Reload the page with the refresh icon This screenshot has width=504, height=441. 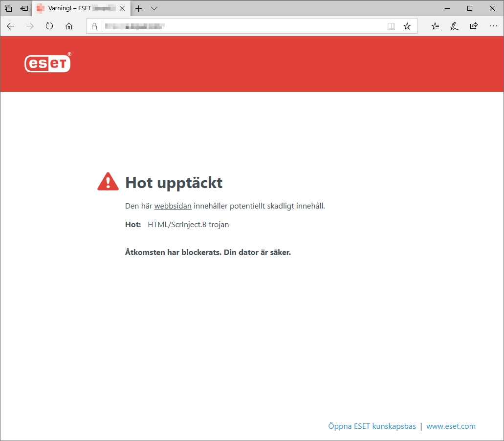[49, 26]
